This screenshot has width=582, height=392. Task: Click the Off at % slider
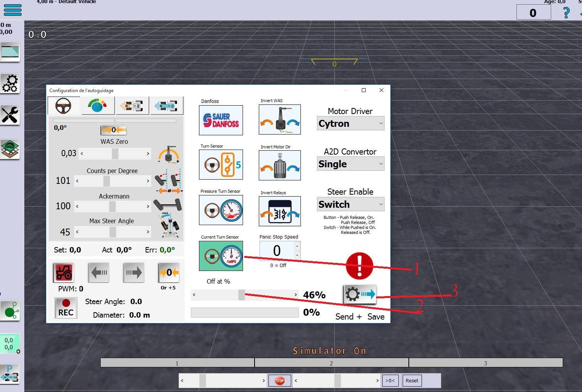pos(245,295)
